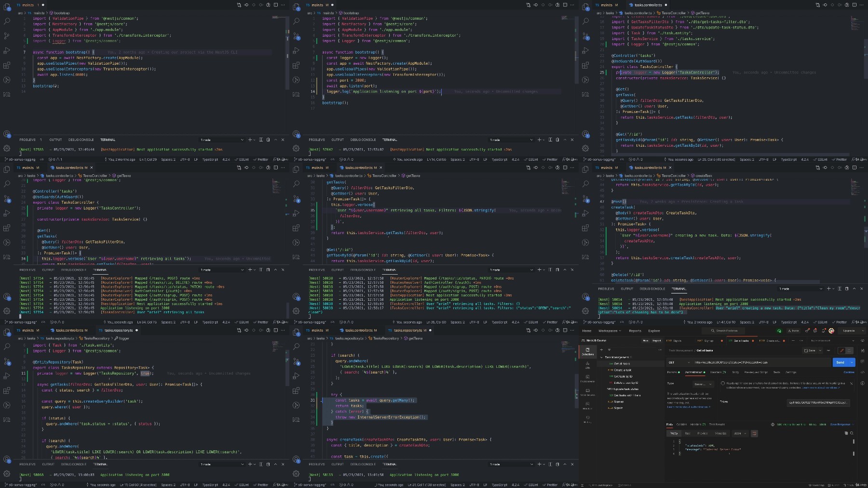Open Test Results response tab

tap(717, 424)
